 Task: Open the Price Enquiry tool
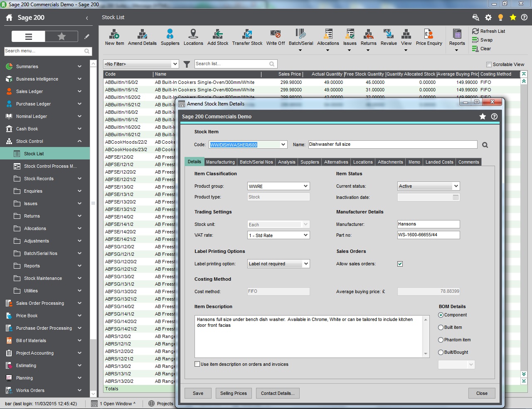pos(429,37)
